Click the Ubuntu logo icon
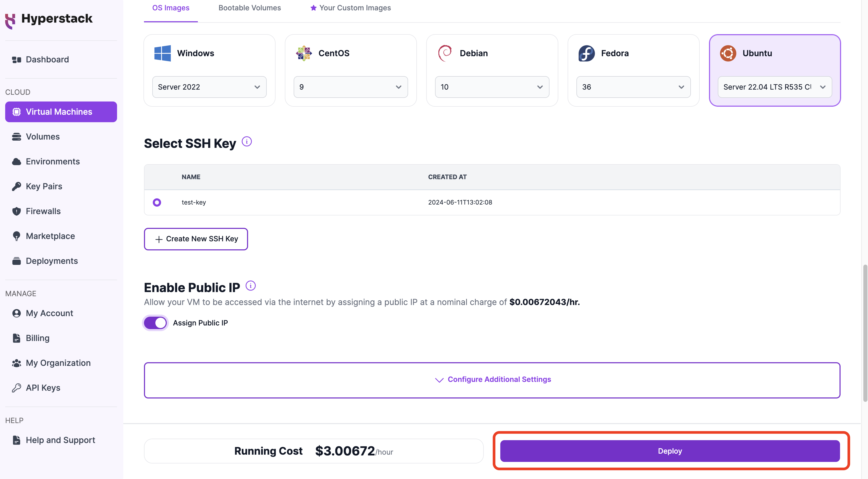 point(728,53)
